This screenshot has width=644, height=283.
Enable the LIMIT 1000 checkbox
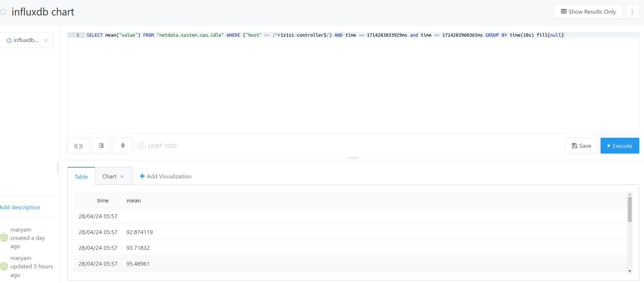click(x=141, y=146)
